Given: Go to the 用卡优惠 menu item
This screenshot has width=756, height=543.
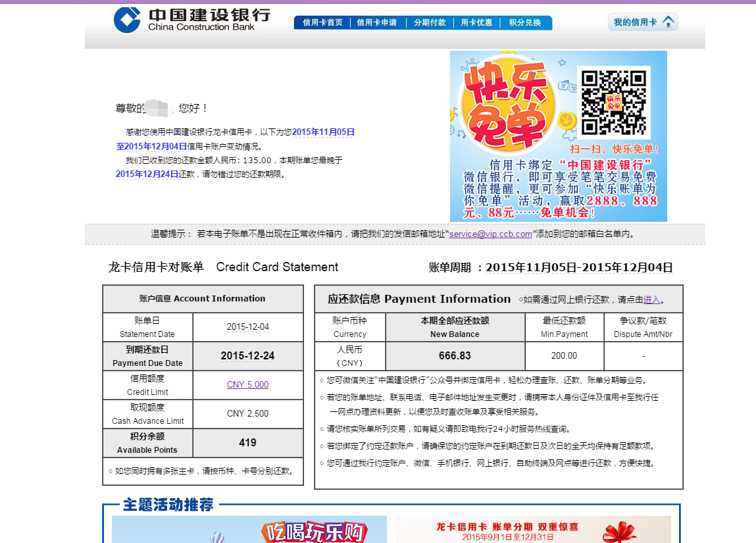Looking at the screenshot, I should pos(476,22).
